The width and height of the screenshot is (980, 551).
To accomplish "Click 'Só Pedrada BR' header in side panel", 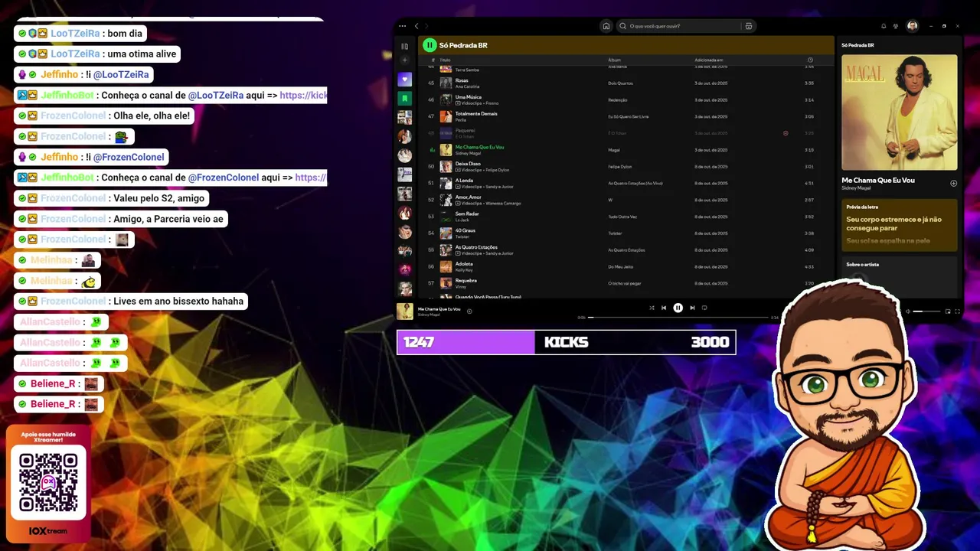I will pyautogui.click(x=857, y=45).
